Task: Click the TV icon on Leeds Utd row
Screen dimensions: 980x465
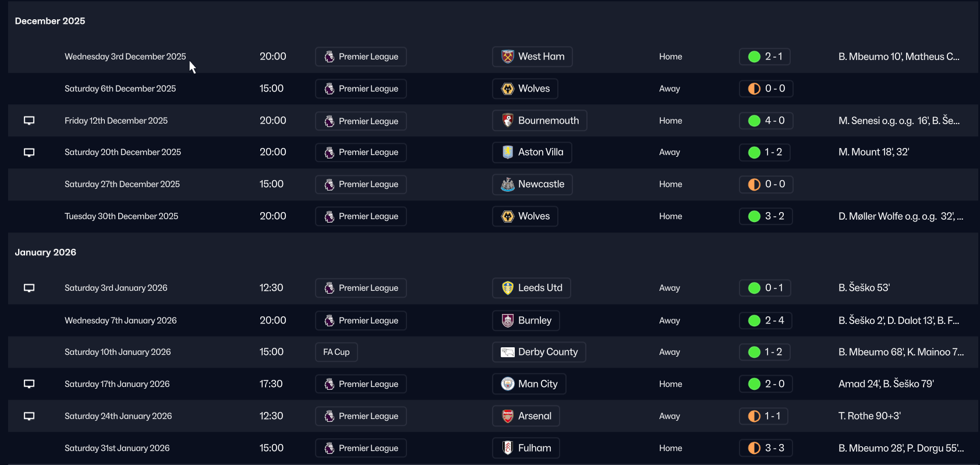Action: [x=29, y=288]
